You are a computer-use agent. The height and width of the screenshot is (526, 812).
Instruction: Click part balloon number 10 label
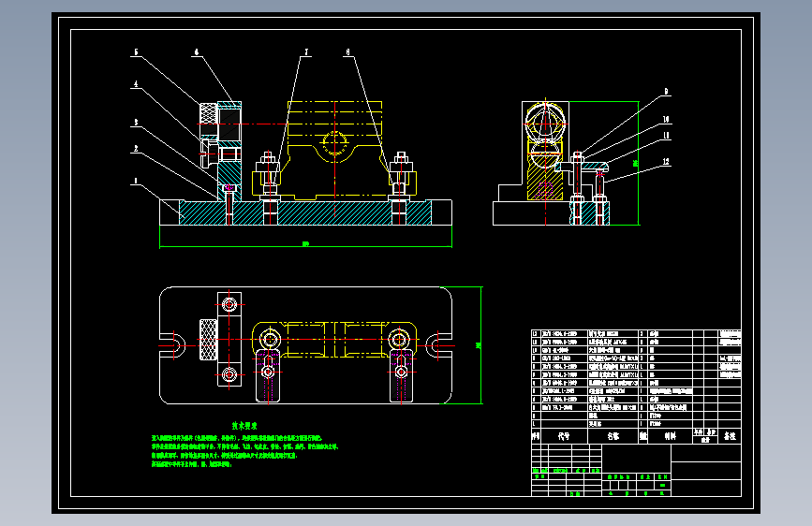click(x=666, y=119)
